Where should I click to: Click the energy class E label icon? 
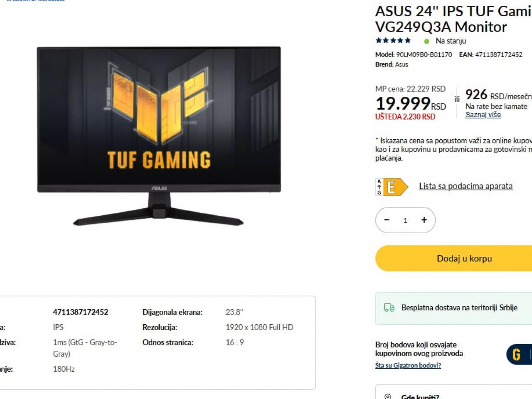[x=392, y=187]
